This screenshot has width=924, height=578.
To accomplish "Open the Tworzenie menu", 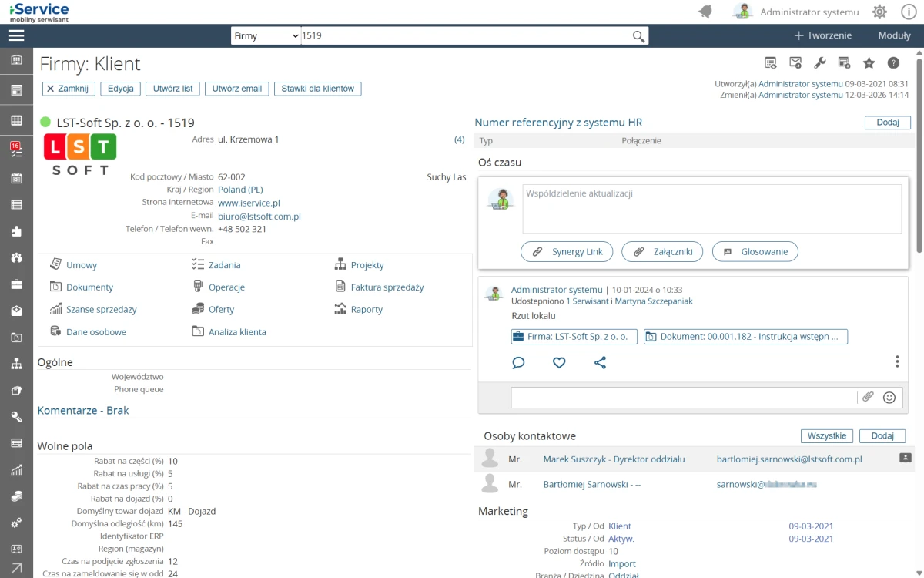I will click(x=822, y=35).
